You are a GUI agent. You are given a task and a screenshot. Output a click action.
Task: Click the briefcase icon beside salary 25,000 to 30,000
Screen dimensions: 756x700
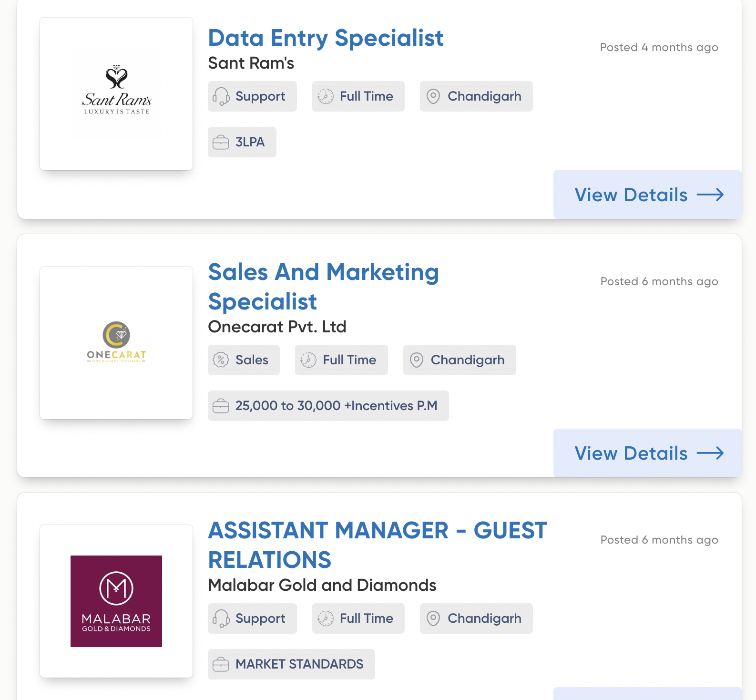pyautogui.click(x=221, y=406)
